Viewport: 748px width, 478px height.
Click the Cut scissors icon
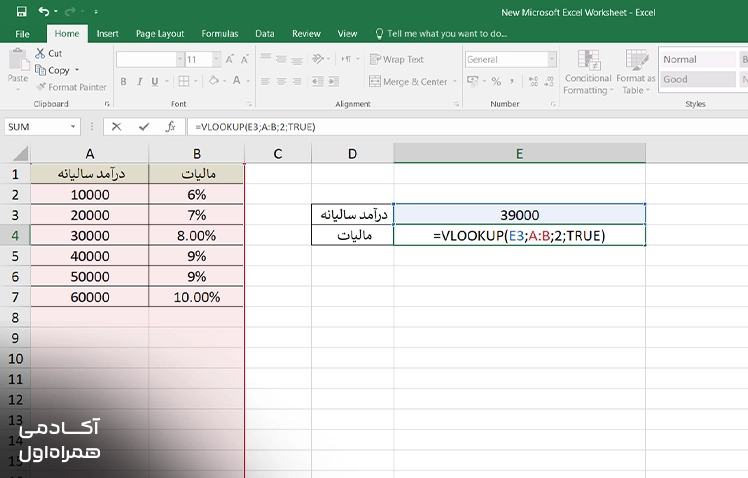coord(40,53)
